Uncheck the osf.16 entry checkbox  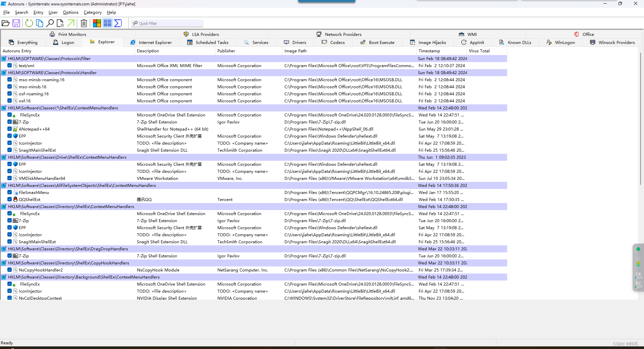(x=10, y=101)
